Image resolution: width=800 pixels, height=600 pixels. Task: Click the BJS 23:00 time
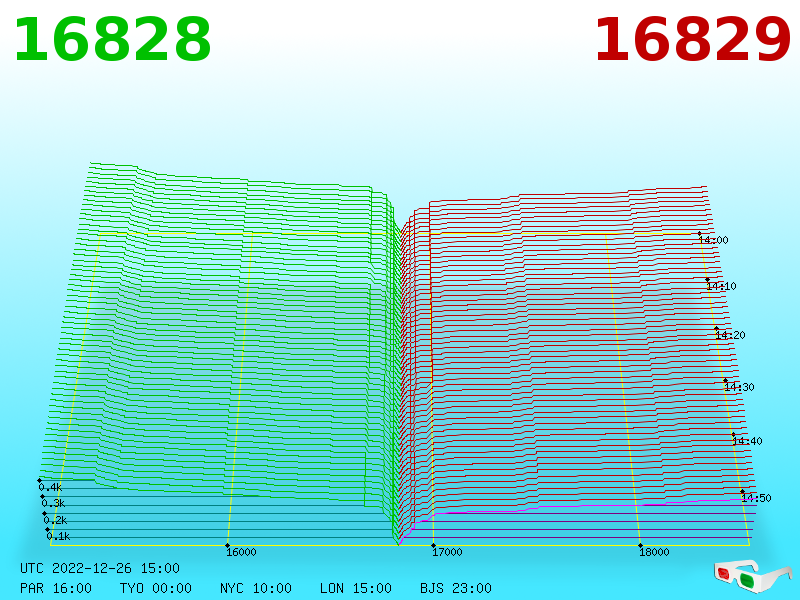456,588
